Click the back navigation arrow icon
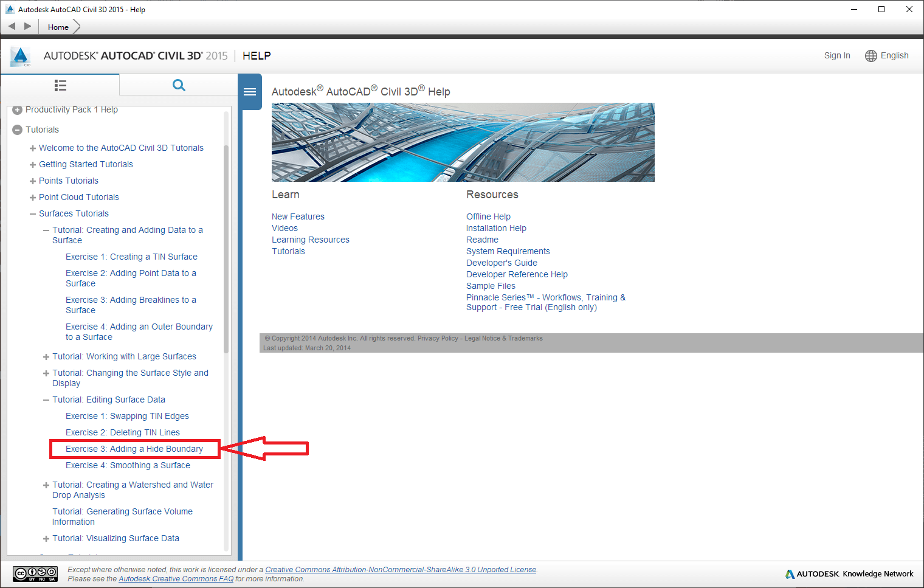 [x=12, y=26]
